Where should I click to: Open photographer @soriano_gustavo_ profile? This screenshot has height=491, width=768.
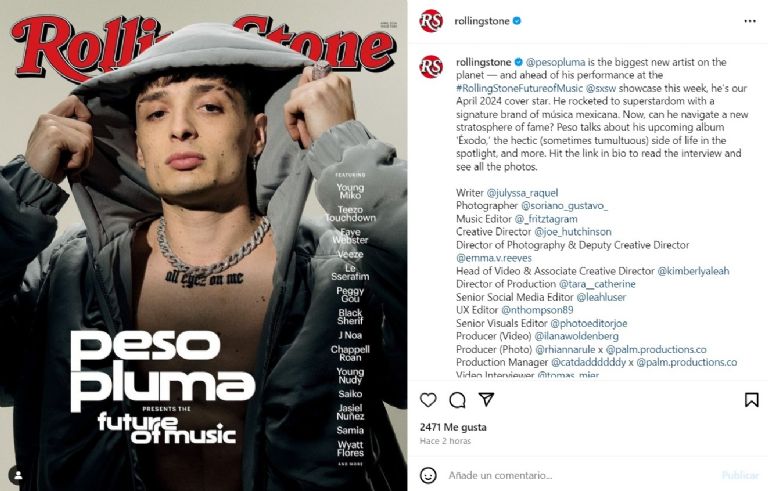564,206
